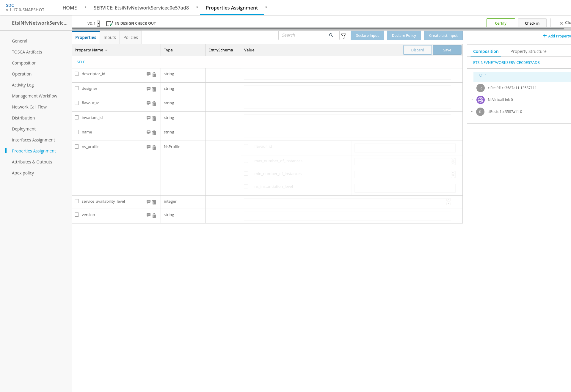Click the version value input field

[347, 216]
